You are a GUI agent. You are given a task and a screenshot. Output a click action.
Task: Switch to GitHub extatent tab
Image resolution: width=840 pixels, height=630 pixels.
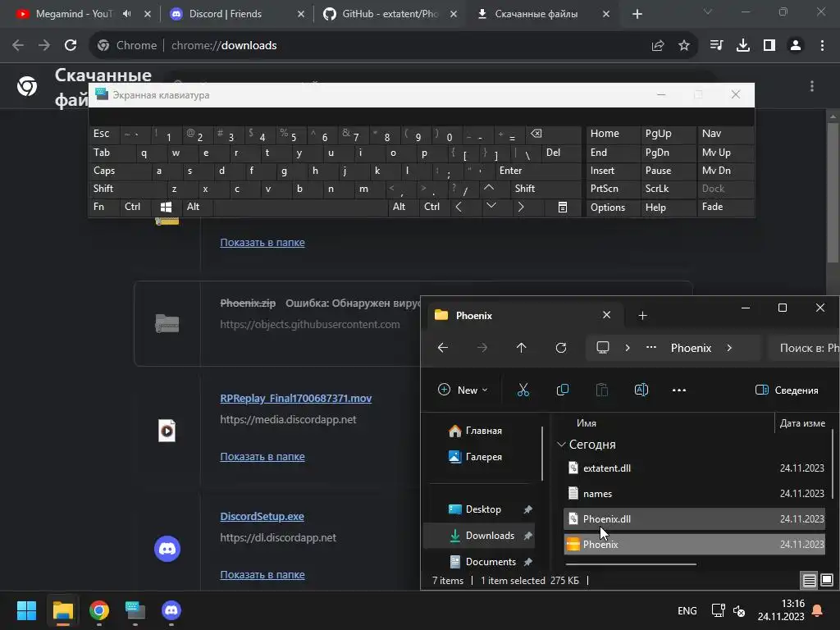[x=390, y=14]
